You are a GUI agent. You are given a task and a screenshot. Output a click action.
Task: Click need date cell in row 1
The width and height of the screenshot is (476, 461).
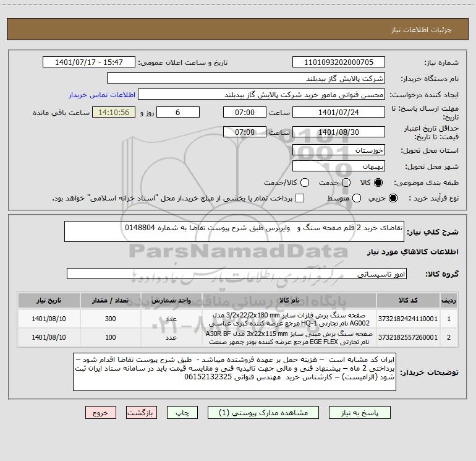click(x=49, y=319)
